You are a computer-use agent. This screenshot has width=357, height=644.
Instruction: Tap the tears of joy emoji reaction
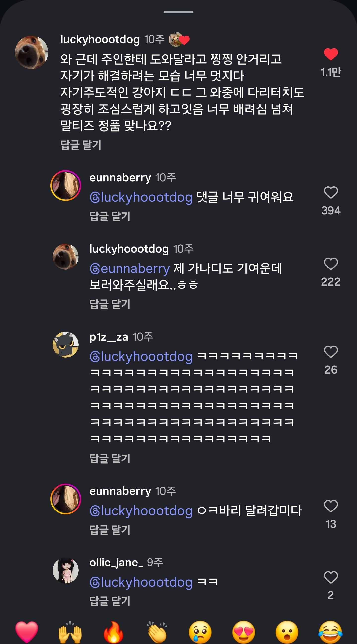[x=330, y=632]
